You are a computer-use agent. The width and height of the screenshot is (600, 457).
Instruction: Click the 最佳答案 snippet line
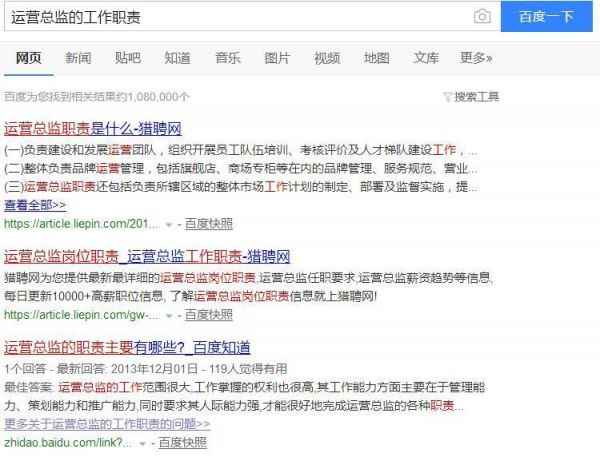tap(245, 387)
